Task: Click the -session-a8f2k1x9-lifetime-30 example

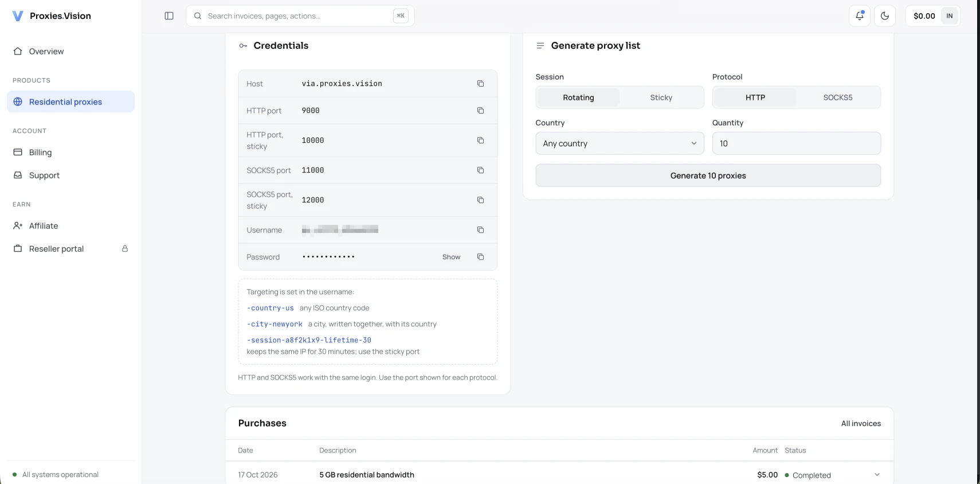Action: point(309,340)
